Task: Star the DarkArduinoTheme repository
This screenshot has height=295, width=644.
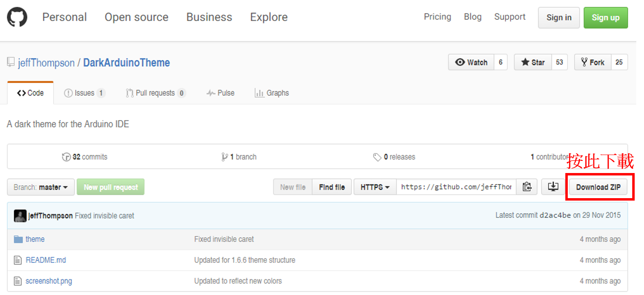Action: tap(533, 62)
